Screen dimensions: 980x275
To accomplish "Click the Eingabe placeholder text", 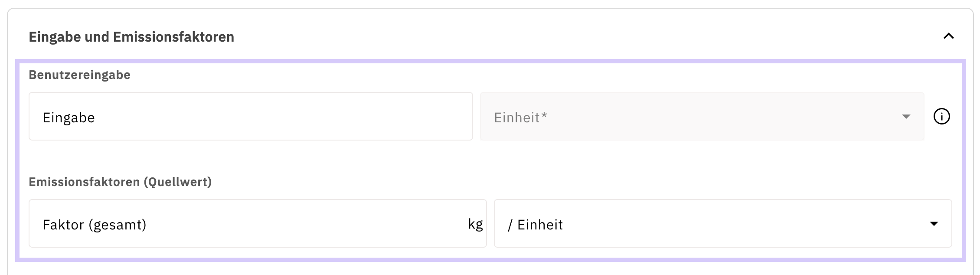I will (x=69, y=118).
